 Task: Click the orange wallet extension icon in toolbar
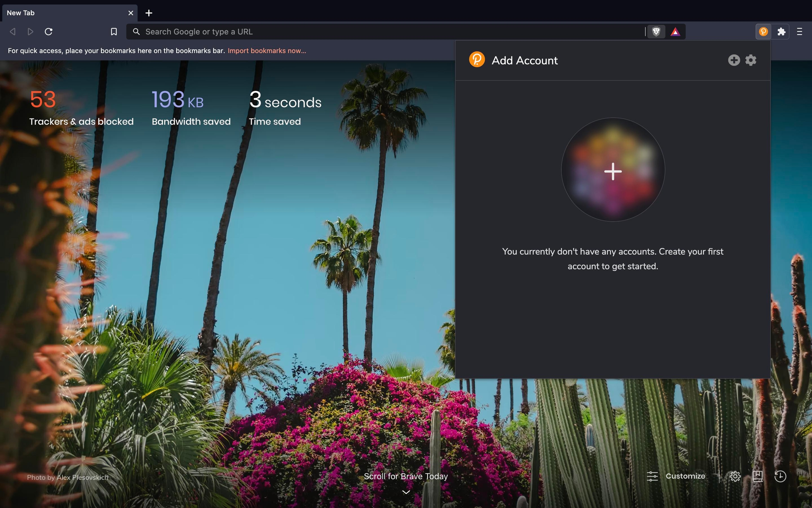coord(763,32)
